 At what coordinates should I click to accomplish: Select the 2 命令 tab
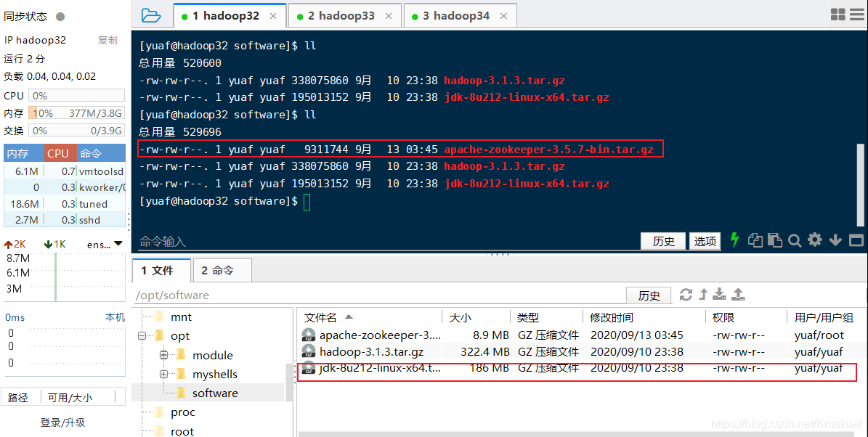(222, 270)
